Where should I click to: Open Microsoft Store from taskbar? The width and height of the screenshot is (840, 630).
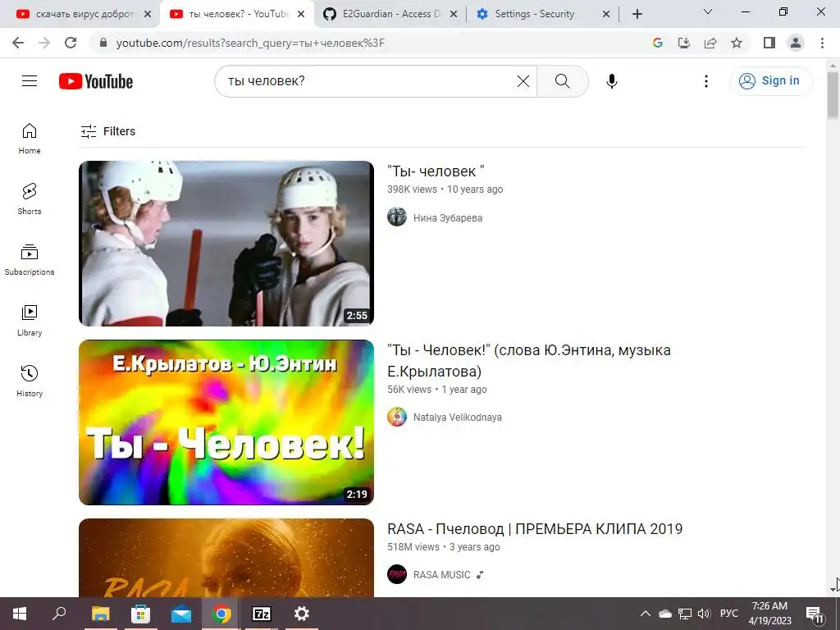140,614
